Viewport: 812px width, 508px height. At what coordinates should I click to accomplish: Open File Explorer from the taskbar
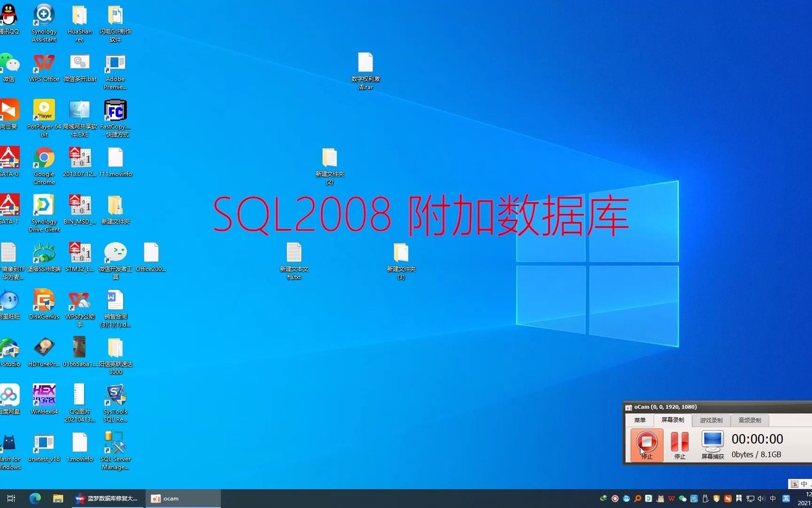coord(58,499)
